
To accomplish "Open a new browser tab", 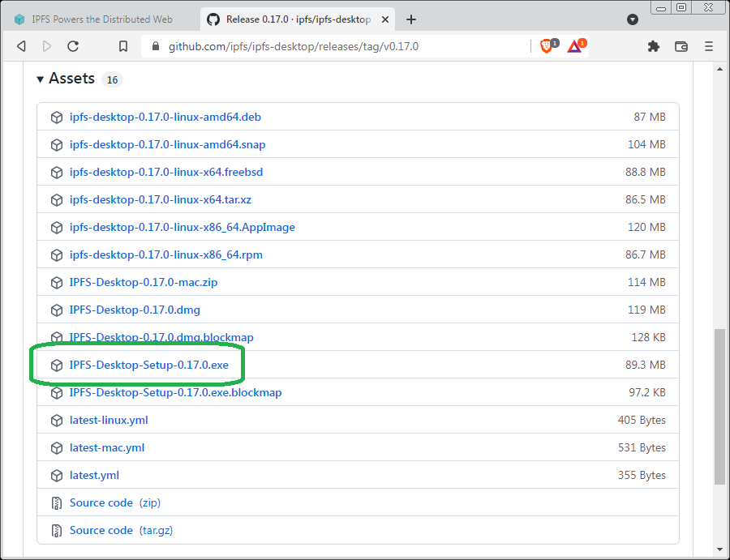I will (411, 19).
